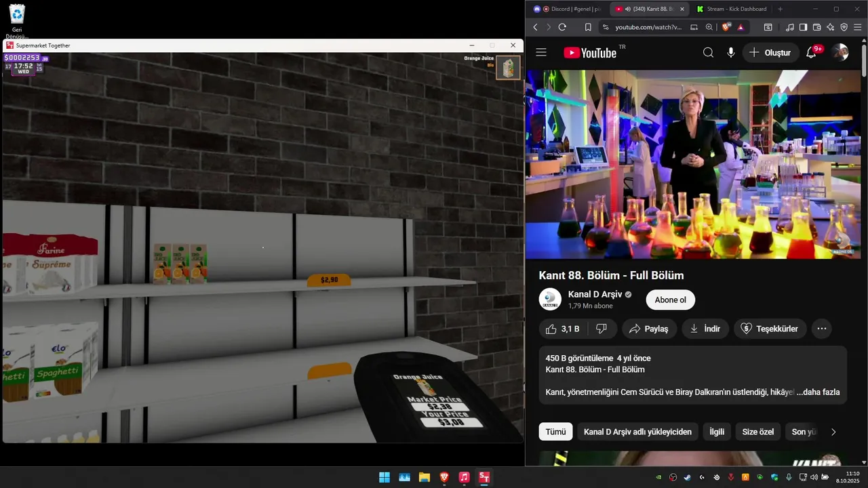
Task: Open NVIDIA tray icon
Action: (658, 477)
